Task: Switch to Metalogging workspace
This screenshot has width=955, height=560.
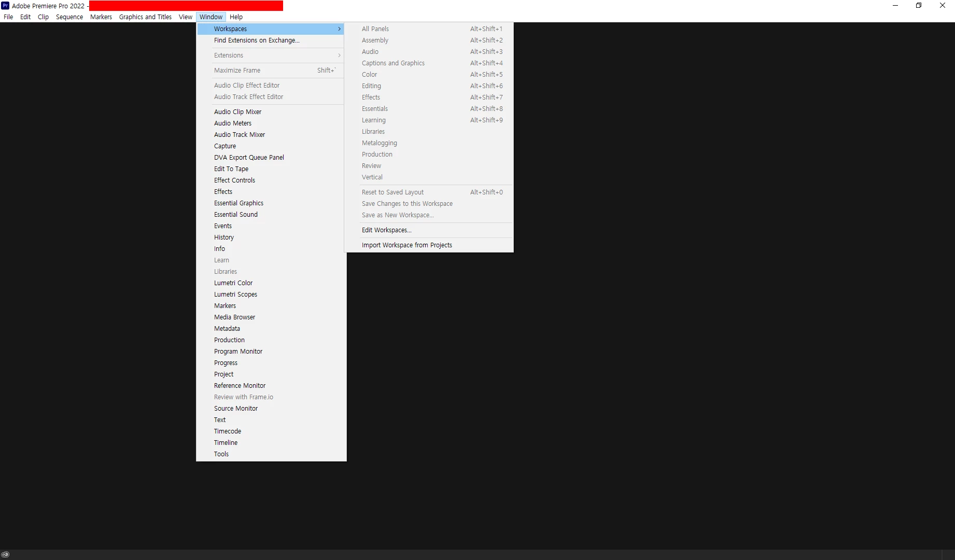Action: tap(429, 143)
